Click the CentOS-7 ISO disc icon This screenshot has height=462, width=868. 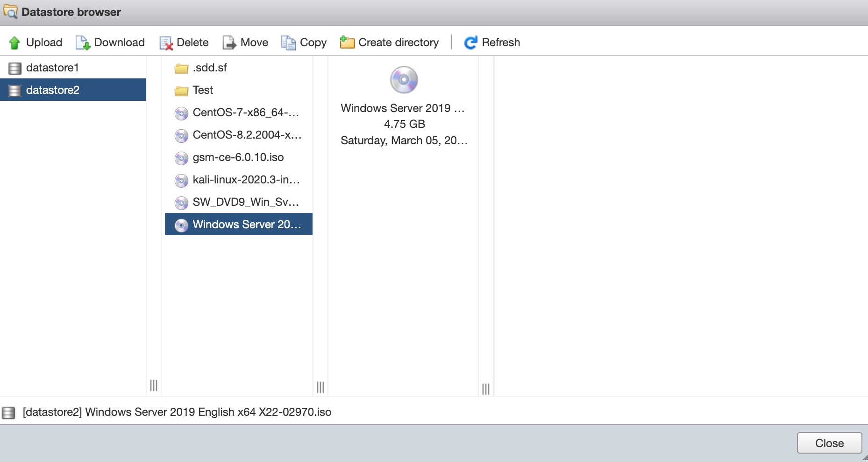[x=181, y=113]
